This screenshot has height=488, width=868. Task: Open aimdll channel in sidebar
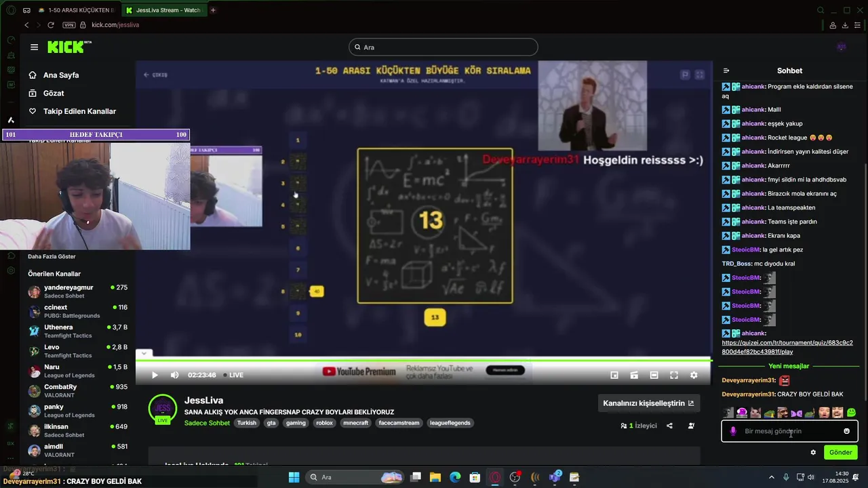[77, 450]
